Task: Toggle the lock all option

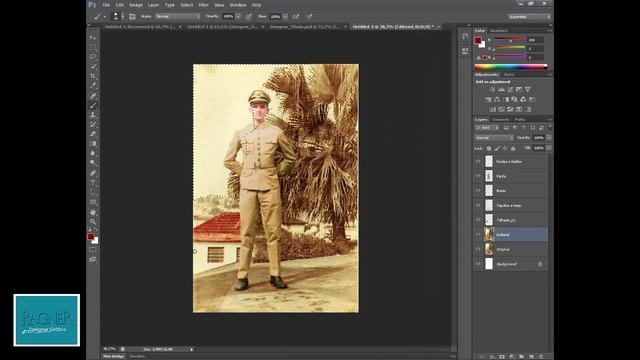Action: pos(513,148)
